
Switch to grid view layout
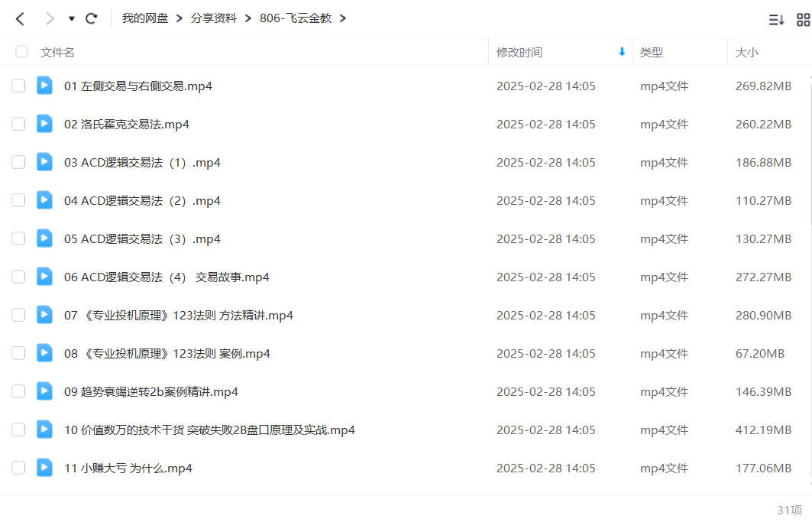point(803,20)
